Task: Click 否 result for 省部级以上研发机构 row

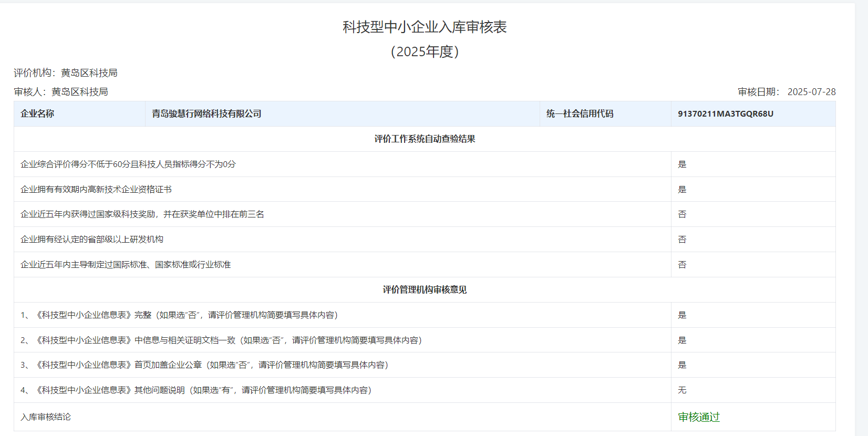Action: [682, 240]
